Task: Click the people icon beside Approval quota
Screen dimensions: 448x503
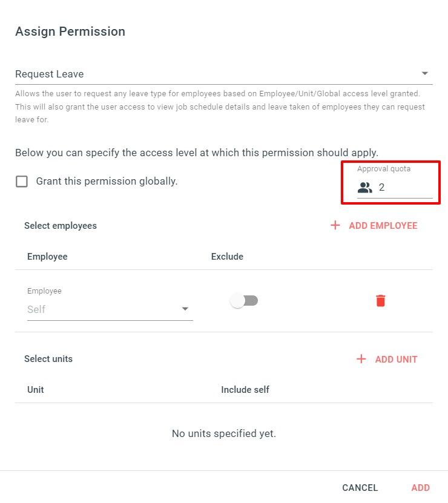Action: point(365,188)
